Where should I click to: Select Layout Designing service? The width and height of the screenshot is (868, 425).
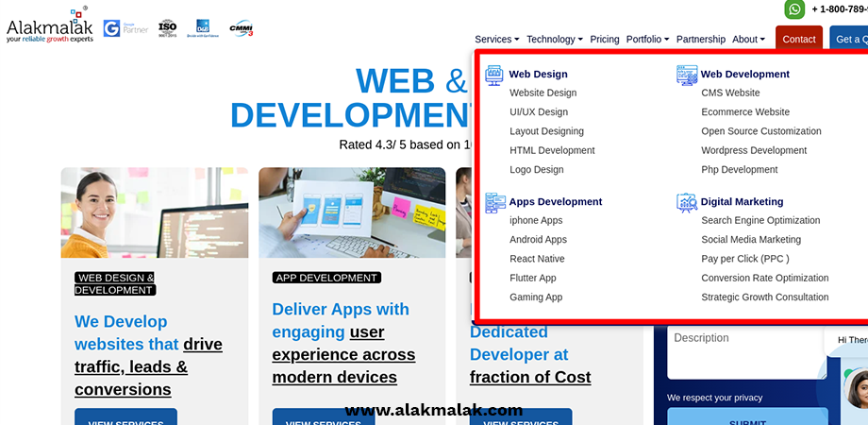point(546,131)
